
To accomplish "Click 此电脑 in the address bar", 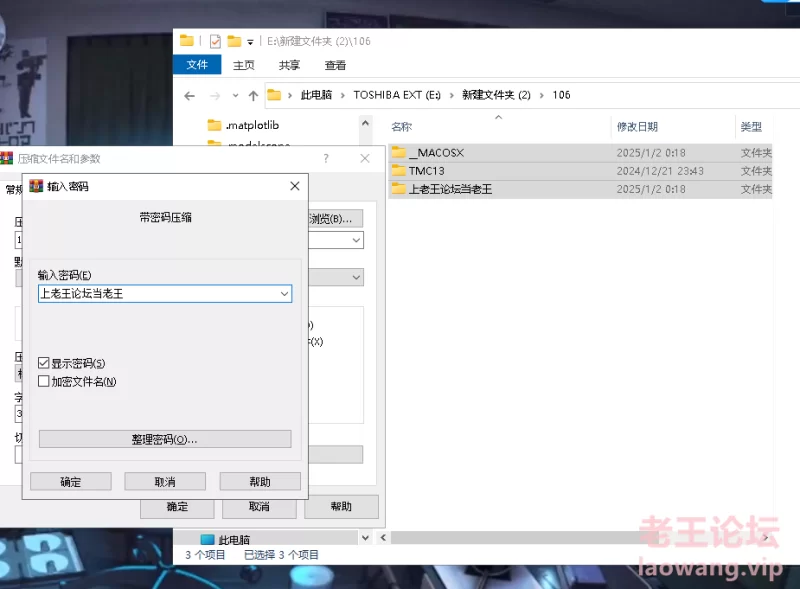I will click(x=316, y=95).
